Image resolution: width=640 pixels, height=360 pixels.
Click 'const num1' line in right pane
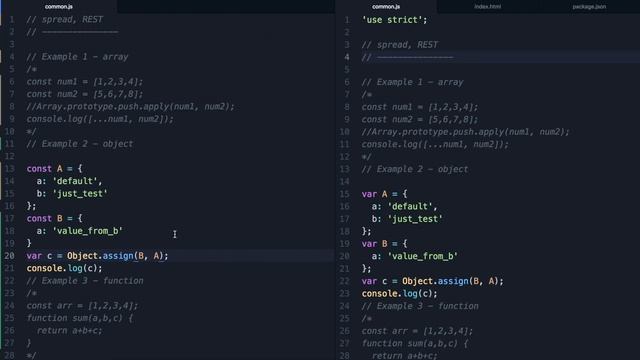(420, 107)
